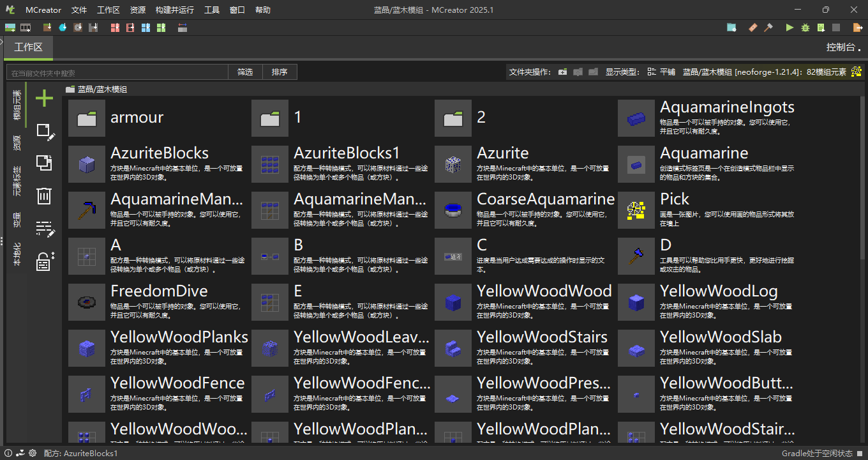
Task: Open the 构建并运行 menu
Action: coord(174,10)
